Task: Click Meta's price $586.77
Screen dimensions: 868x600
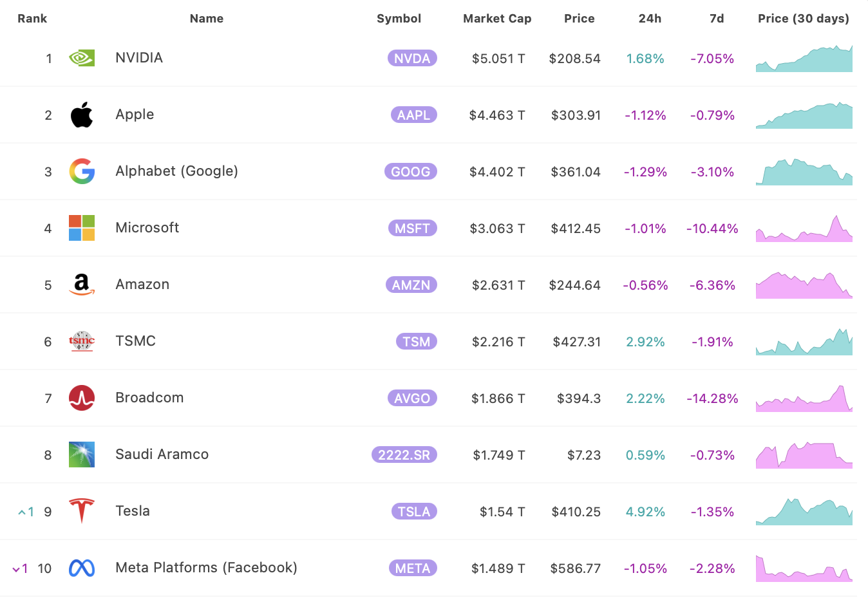Action: (575, 568)
